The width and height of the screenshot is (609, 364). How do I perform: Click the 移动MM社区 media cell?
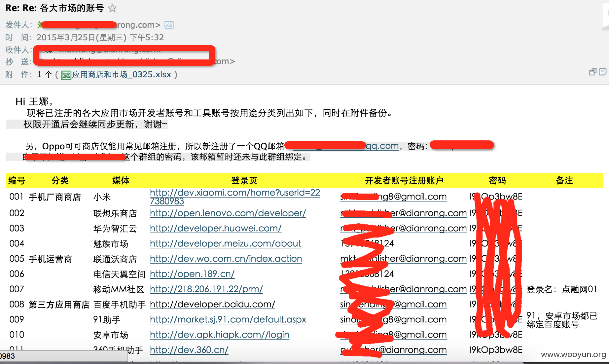coord(119,289)
